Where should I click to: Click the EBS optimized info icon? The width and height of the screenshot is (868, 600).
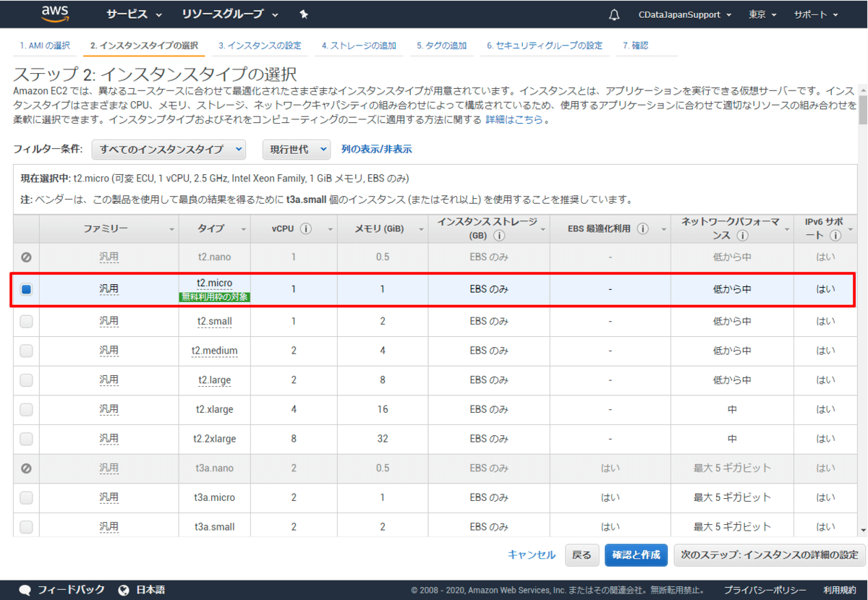tap(643, 228)
